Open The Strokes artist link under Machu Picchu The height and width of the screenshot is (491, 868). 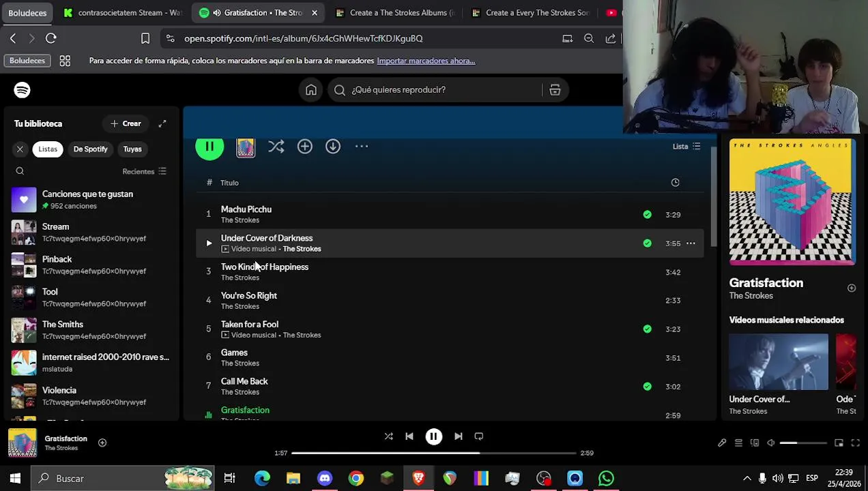coord(240,220)
